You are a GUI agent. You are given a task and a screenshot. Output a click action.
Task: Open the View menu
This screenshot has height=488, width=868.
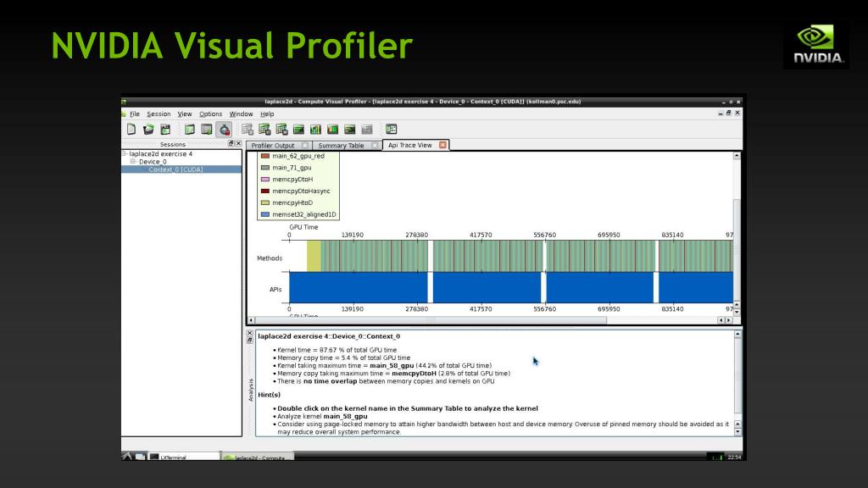(x=184, y=114)
